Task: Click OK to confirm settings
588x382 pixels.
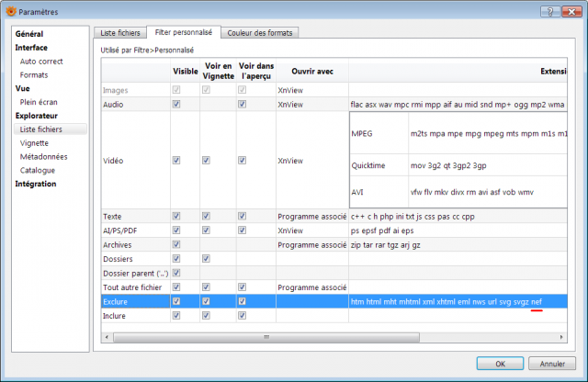Action: pos(500,364)
